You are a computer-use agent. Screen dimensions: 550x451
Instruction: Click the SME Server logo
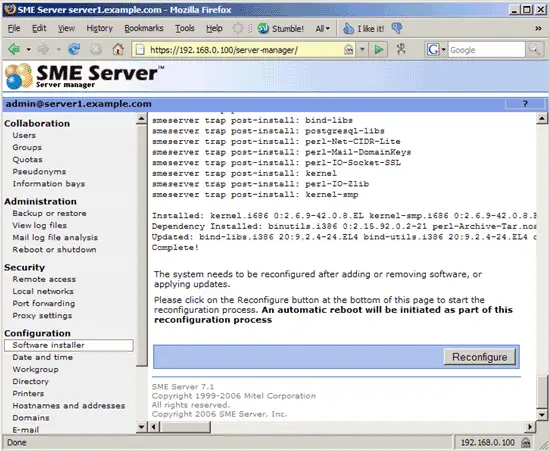pyautogui.click(x=84, y=76)
